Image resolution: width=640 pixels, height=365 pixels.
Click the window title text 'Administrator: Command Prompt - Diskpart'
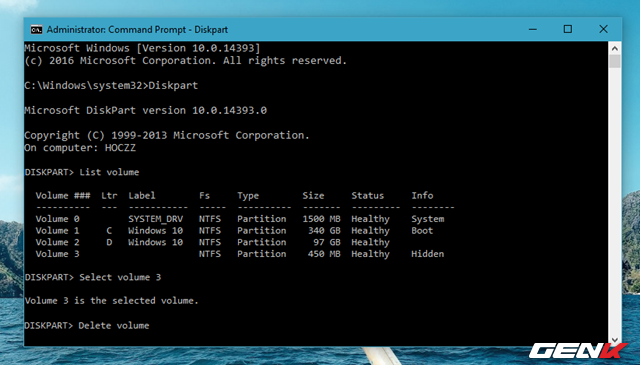[137, 30]
